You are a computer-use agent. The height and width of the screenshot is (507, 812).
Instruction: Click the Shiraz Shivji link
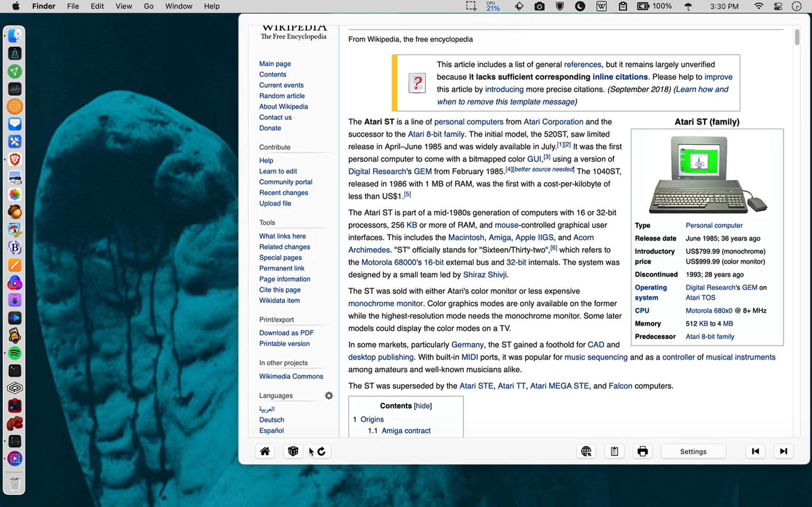click(x=485, y=275)
